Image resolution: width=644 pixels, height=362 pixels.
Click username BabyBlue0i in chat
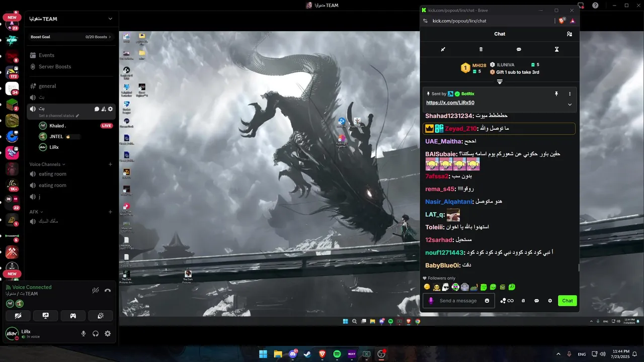(442, 265)
